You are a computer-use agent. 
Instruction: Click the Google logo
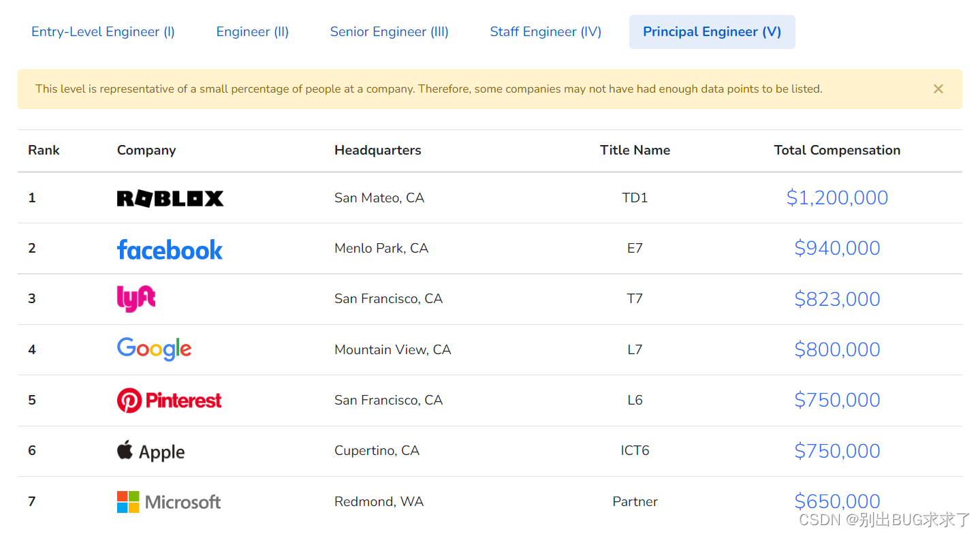tap(155, 349)
